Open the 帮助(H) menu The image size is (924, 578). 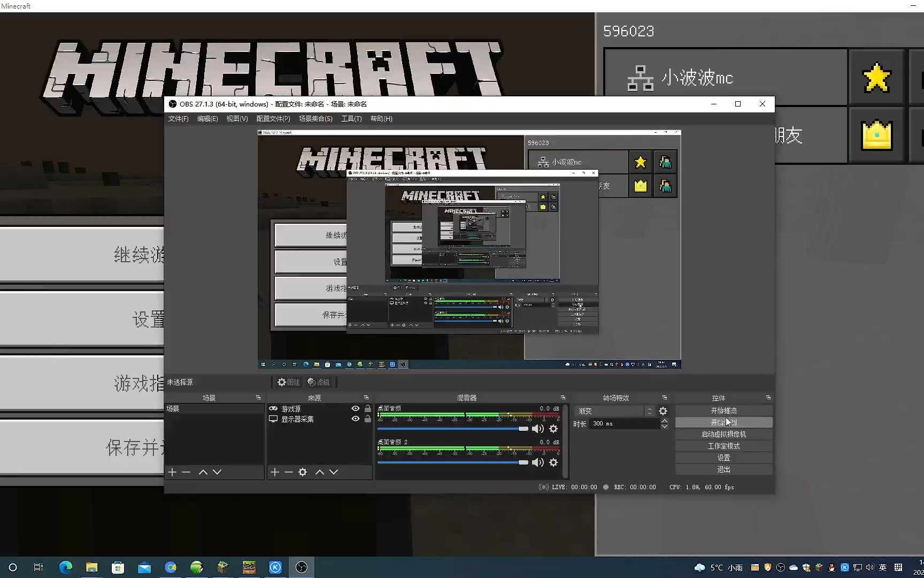pyautogui.click(x=381, y=119)
